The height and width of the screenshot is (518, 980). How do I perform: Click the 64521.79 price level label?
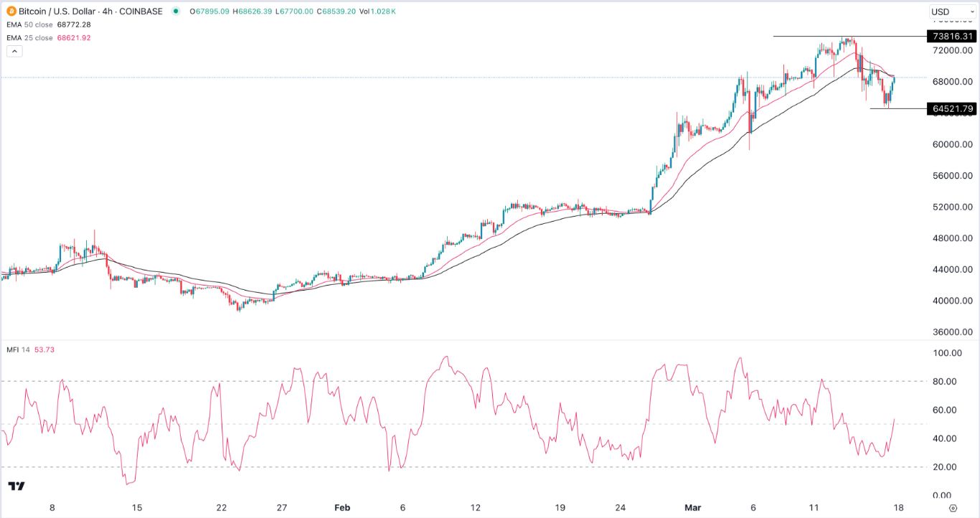coord(951,109)
